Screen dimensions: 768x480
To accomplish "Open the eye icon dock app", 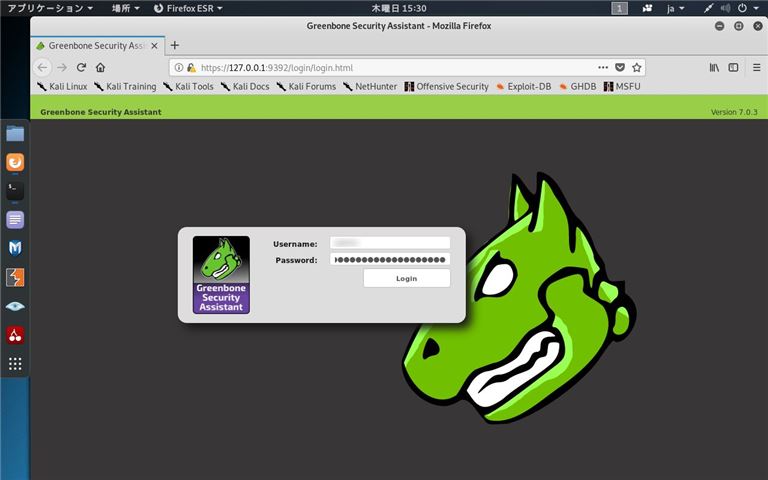I will pyautogui.click(x=15, y=306).
